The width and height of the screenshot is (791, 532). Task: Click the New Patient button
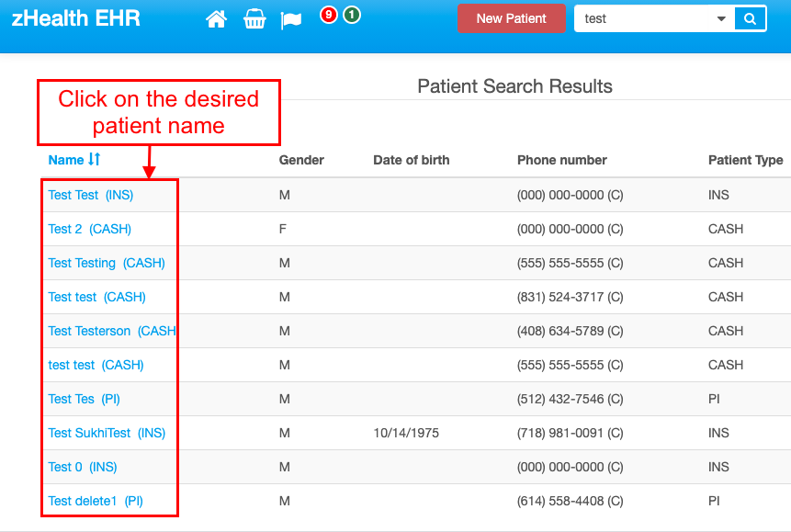(511, 18)
